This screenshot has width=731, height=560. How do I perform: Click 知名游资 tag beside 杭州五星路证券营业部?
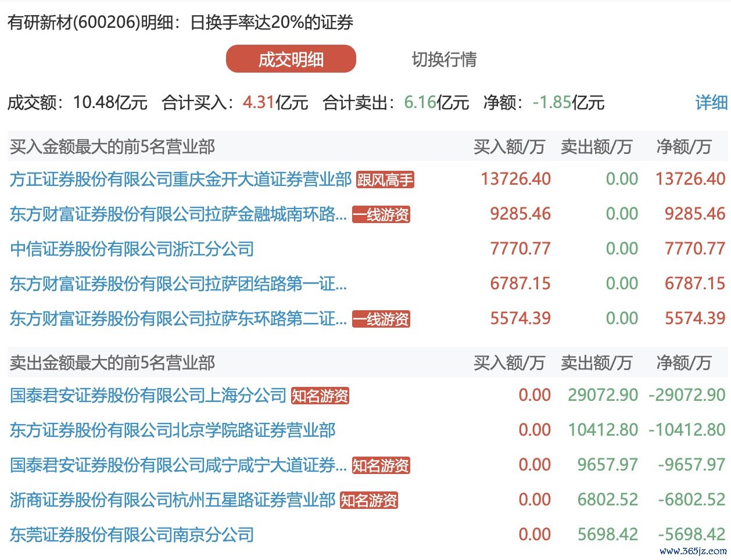coord(369,501)
